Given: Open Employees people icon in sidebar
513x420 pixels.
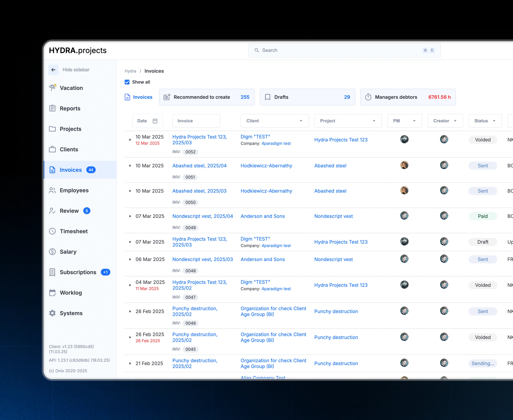Looking at the screenshot, I should (52, 190).
